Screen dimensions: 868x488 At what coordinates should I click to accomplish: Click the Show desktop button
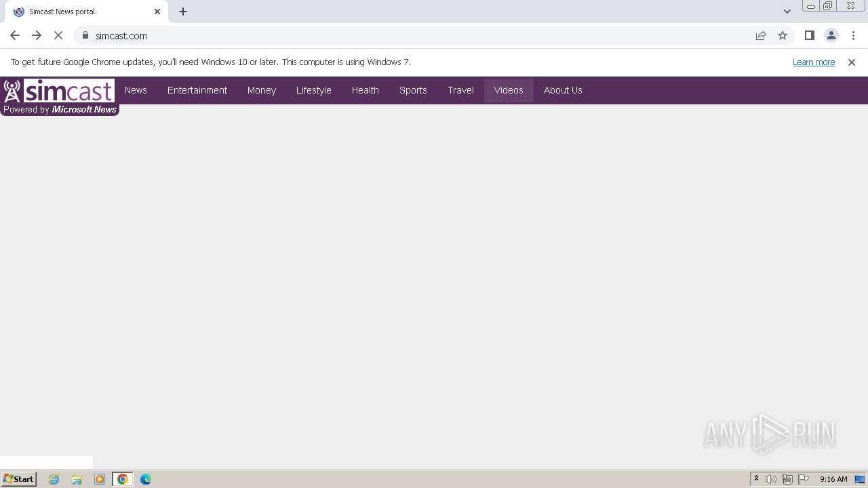coord(861,479)
